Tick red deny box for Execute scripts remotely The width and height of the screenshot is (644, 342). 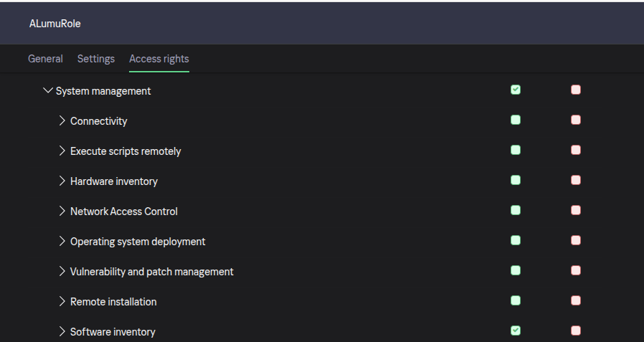576,150
